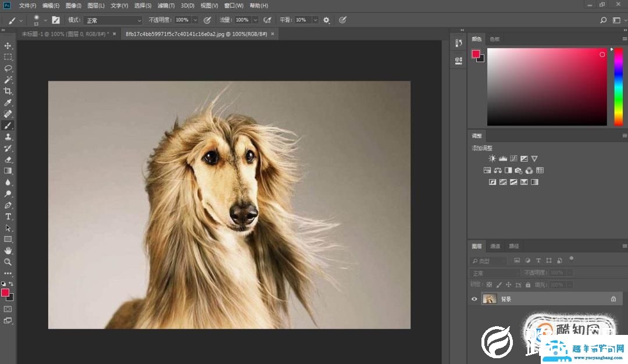Activate the Crop tool

point(8,91)
